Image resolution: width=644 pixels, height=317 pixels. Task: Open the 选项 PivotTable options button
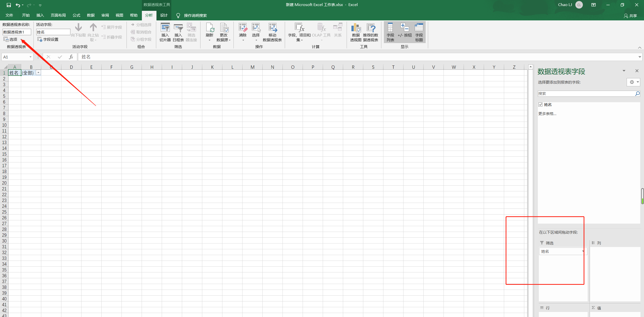(x=11, y=39)
